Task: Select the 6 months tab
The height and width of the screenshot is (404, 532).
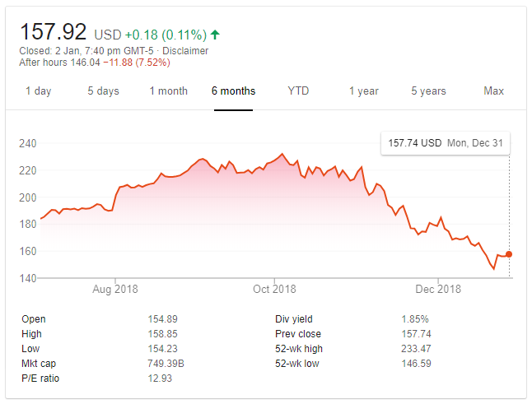Action: (x=233, y=91)
